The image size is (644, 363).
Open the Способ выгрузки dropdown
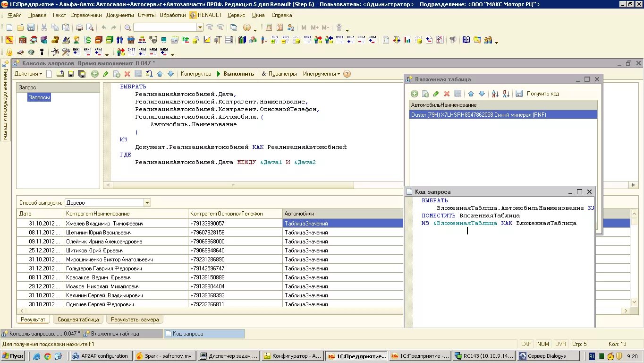point(147,203)
